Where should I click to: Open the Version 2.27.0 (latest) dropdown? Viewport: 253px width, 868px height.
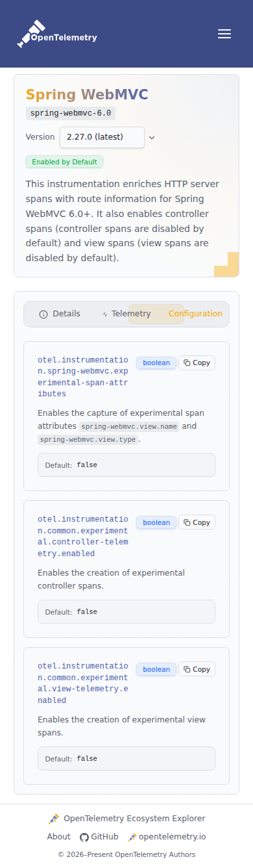[102, 137]
